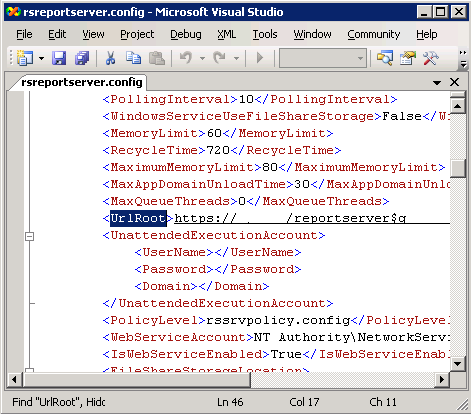This screenshot has width=471, height=414.
Task: Open the Community menu
Action: [373, 34]
